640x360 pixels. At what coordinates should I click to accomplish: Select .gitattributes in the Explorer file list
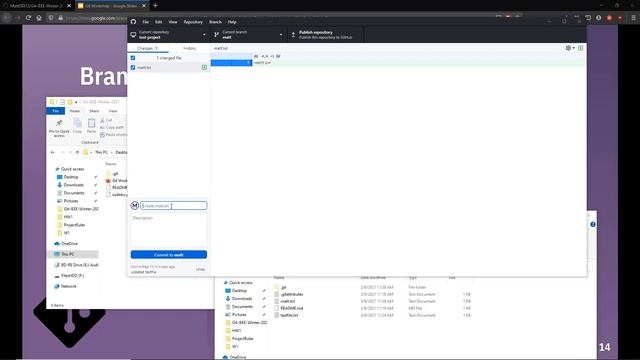(x=292, y=294)
